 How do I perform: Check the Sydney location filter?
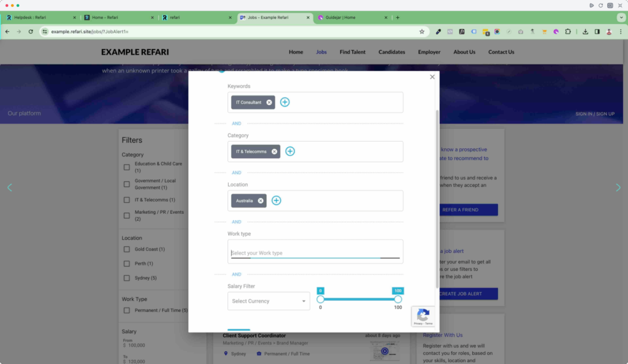point(126,278)
